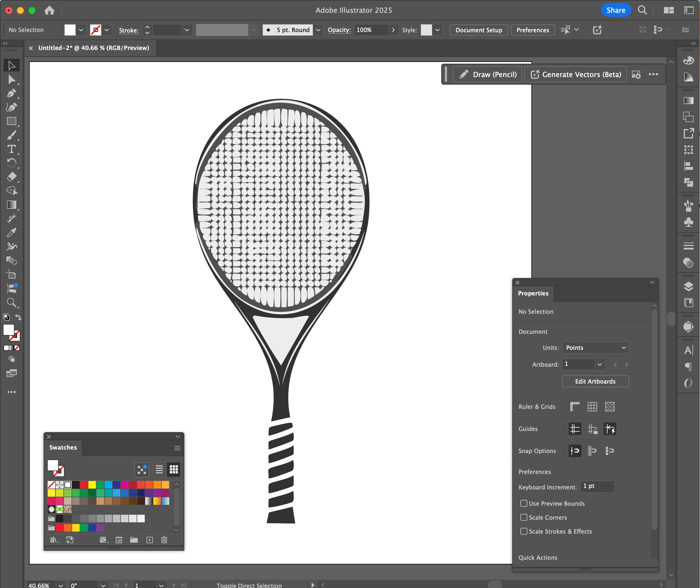Open the Artboard number dropdown
The height and width of the screenshot is (588, 700).
point(600,364)
